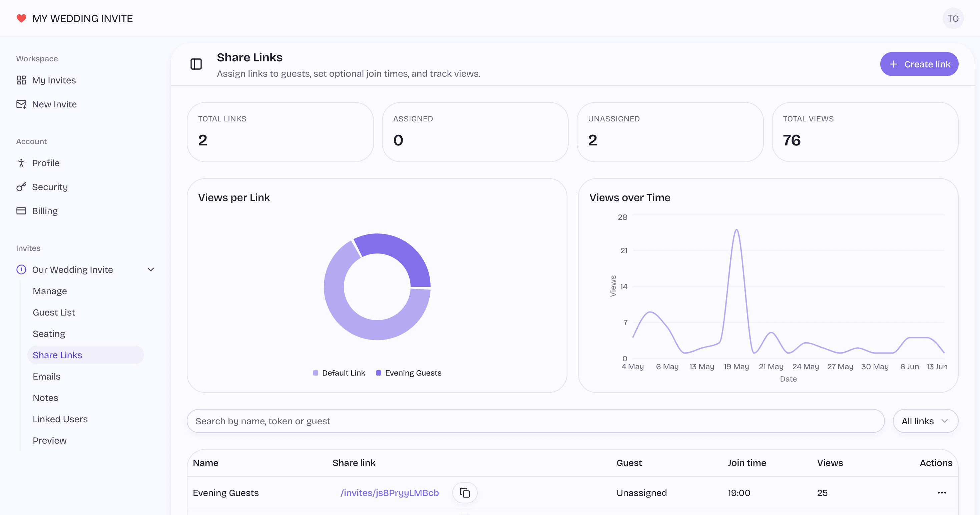Collapse the Our Wedding Invite section chevron
The image size is (980, 515).
click(x=151, y=269)
